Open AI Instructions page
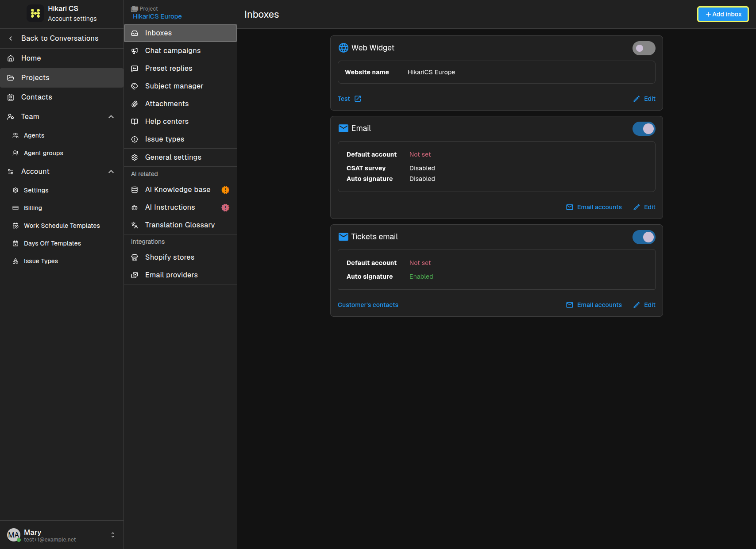Viewport: 756px width, 549px height. pos(181,207)
